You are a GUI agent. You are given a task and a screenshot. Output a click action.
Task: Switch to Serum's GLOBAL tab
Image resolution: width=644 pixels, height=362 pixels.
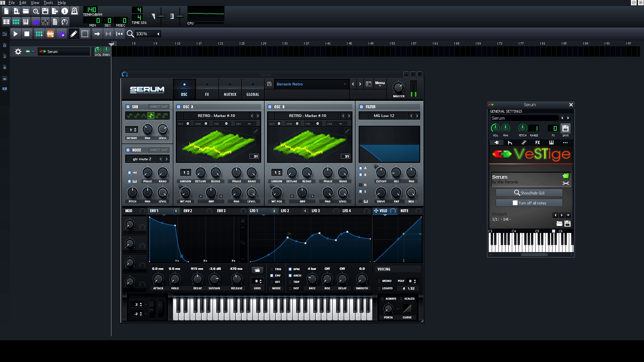253,89
